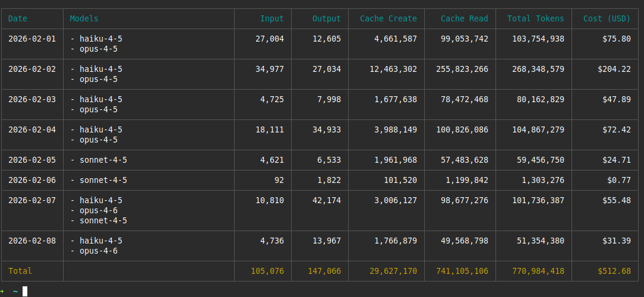Click the Cost (USD) column header

(x=607, y=18)
